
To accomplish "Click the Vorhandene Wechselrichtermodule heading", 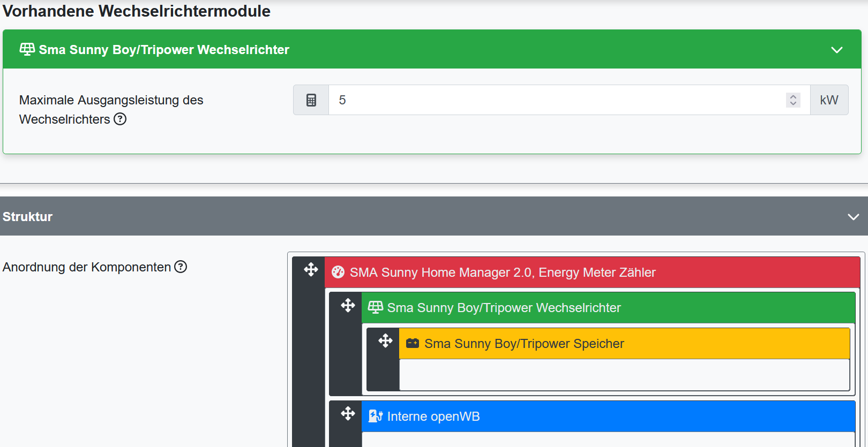I will [x=137, y=11].
